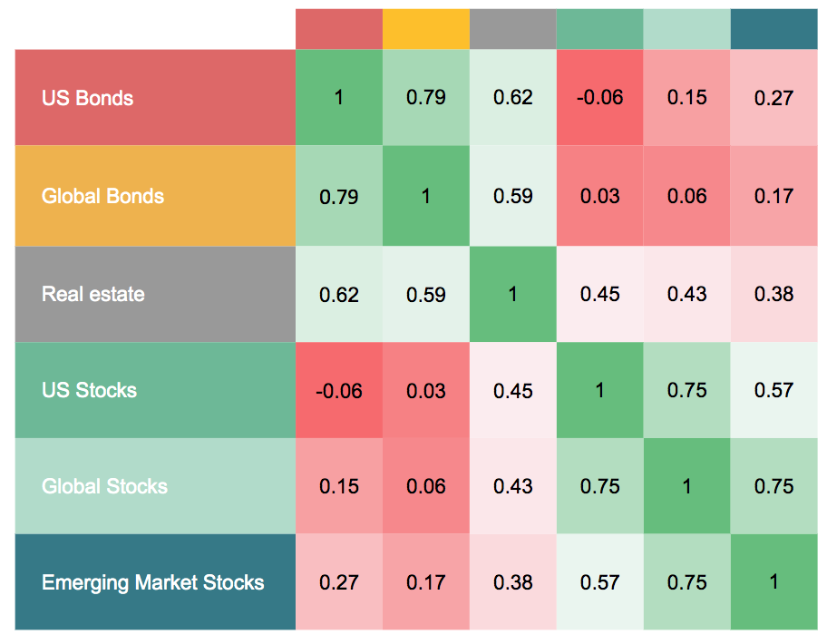Click the Global Stocks row label
Screen dimensions: 827x644
pyautogui.click(x=155, y=486)
